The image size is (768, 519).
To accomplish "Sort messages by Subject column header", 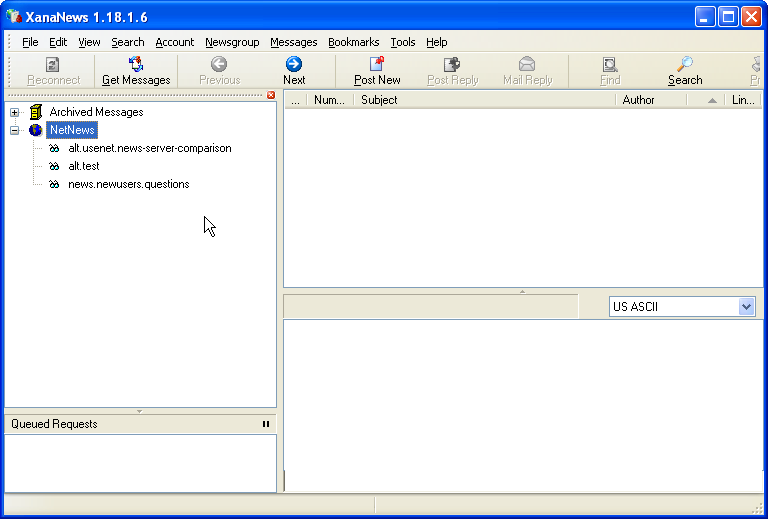I will click(483, 100).
